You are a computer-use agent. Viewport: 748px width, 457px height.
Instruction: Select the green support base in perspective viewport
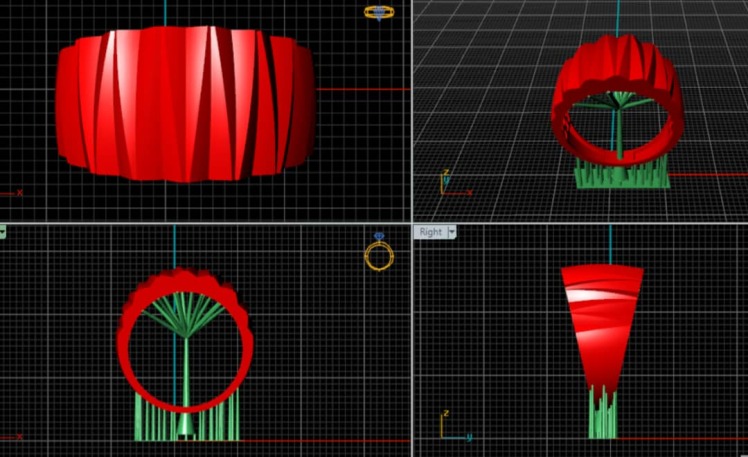pos(620,176)
